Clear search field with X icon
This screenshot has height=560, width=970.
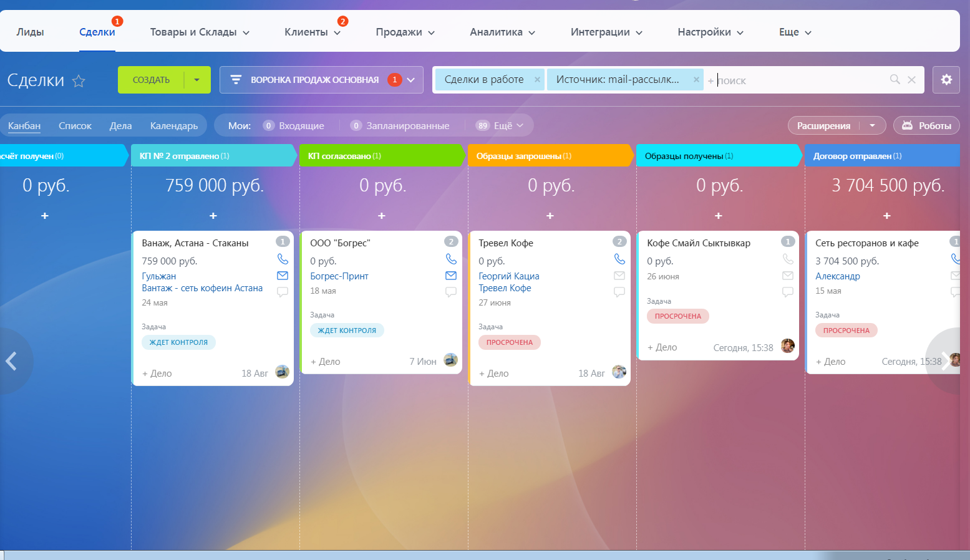click(911, 80)
